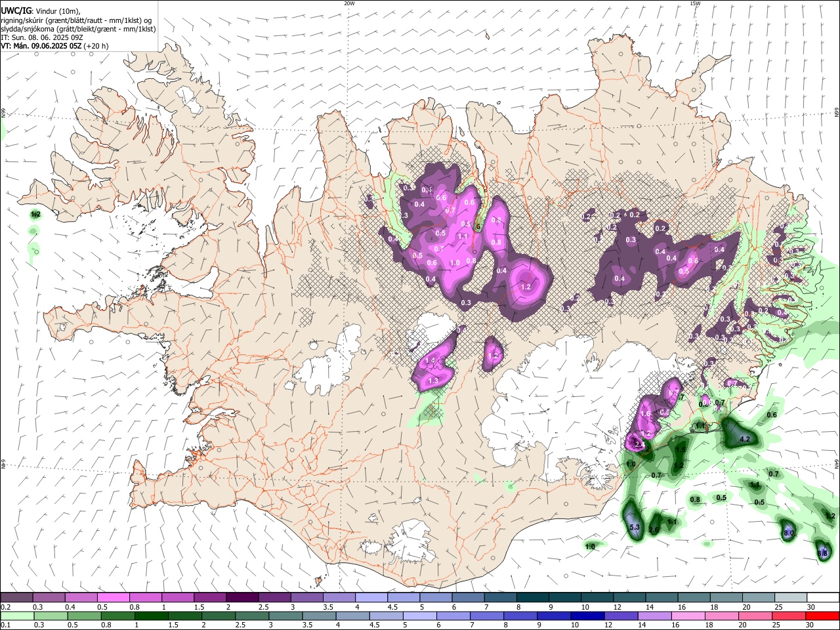Viewport: 840px width, 630px height.
Task: Click the 1.3 value below the 1.4 label
Action: (x=433, y=381)
